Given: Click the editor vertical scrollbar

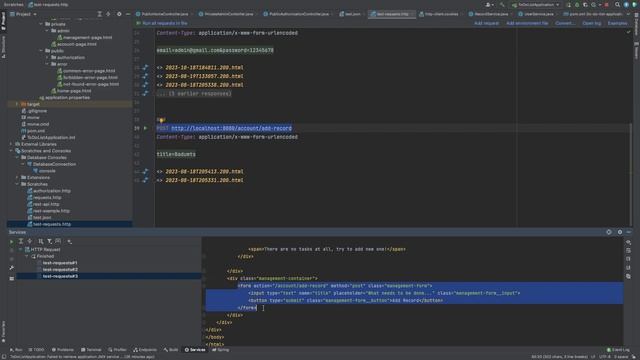Looking at the screenshot, I should click(x=631, y=176).
